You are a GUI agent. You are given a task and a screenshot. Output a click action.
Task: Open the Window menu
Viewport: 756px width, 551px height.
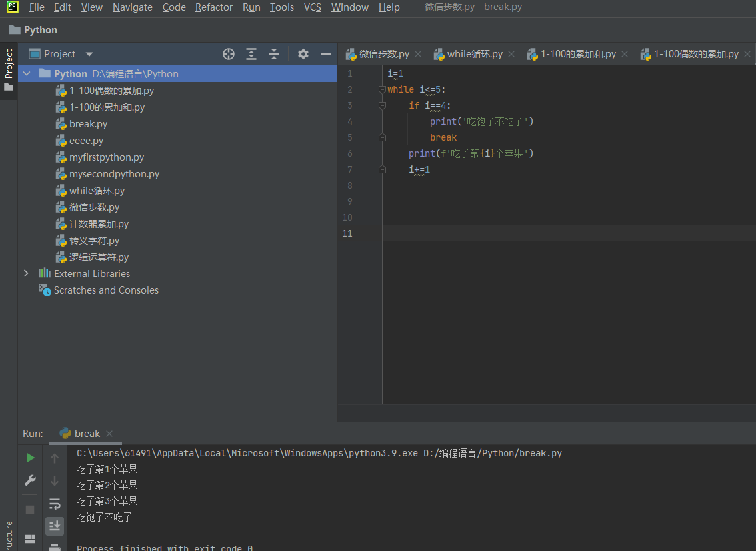tap(349, 7)
